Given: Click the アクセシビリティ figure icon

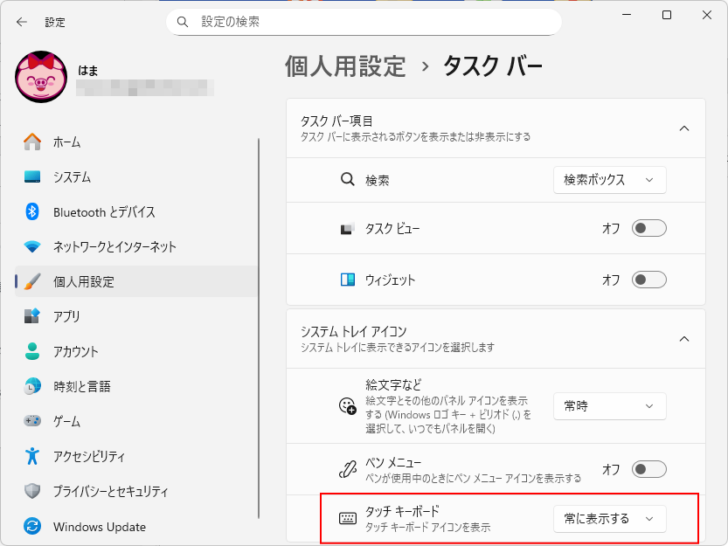Looking at the screenshot, I should pyautogui.click(x=32, y=456).
